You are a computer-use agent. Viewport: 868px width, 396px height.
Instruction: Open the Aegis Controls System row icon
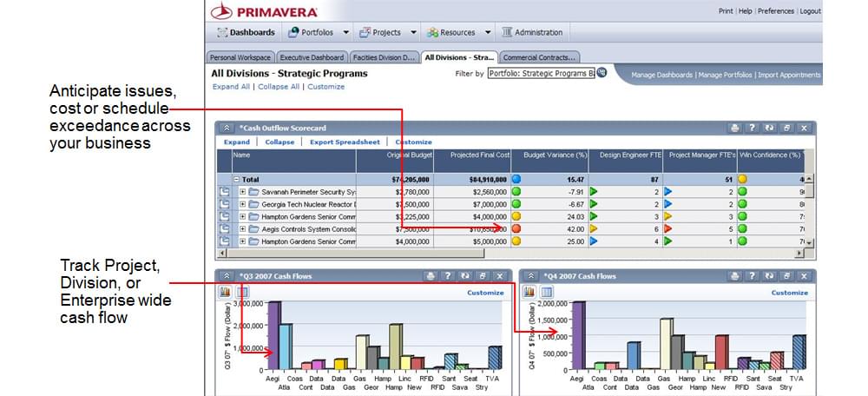tap(224, 229)
